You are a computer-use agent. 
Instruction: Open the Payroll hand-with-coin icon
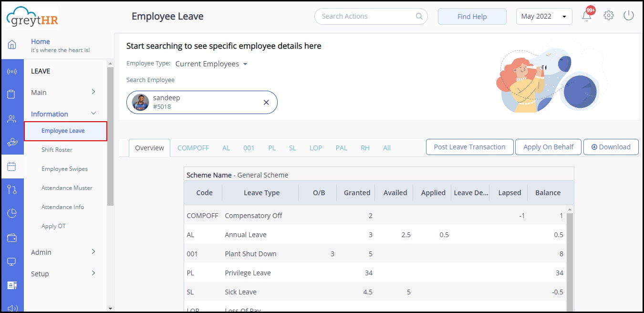pos(12,141)
